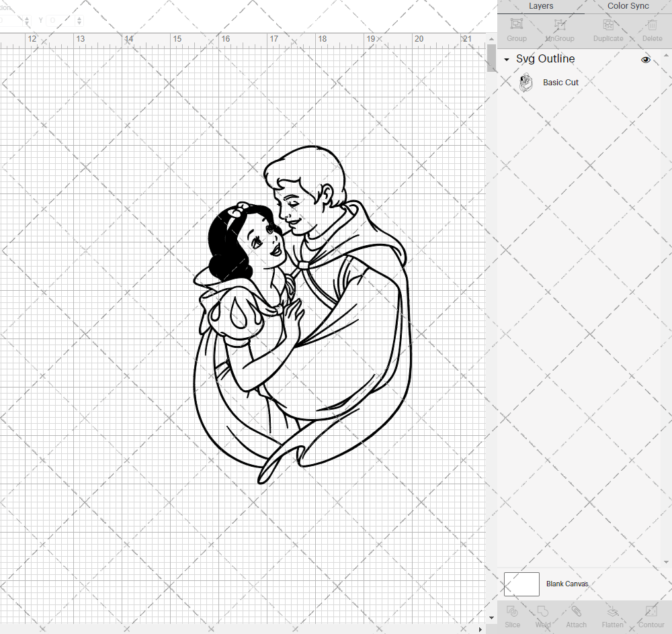Click the Layers panel scrollbar down arrow
This screenshot has width=672, height=634.
coord(665,561)
